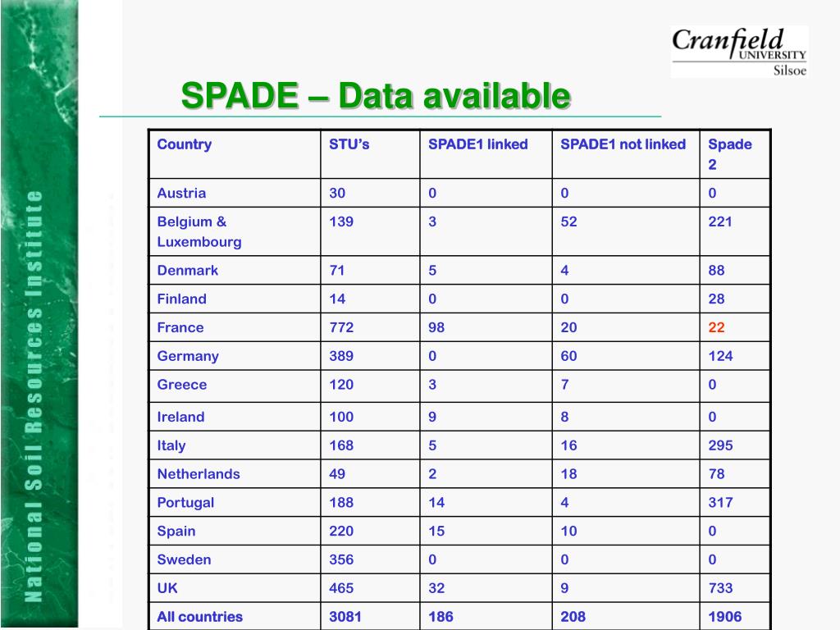Click France's STU value 772

click(341, 327)
